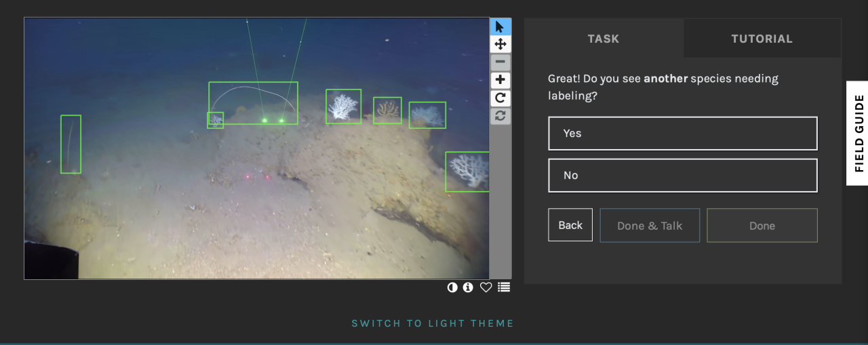Open the Field Guide side tab
Viewport: 868px width, 345px height.
tap(858, 133)
